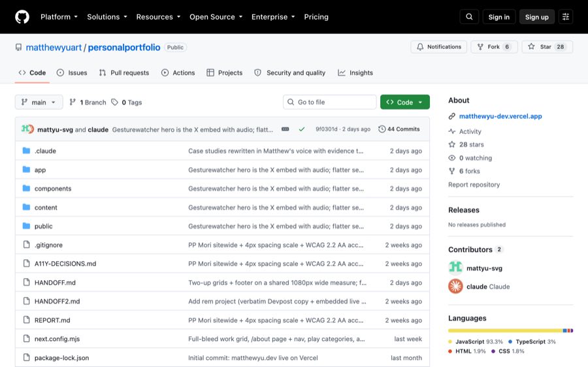Open the main branch dropdown

click(39, 102)
